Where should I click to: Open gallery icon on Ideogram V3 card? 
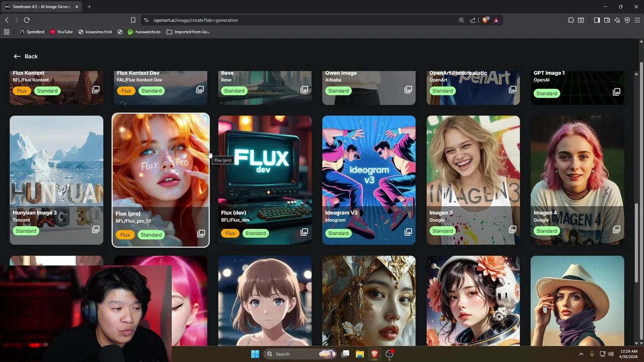tap(408, 232)
